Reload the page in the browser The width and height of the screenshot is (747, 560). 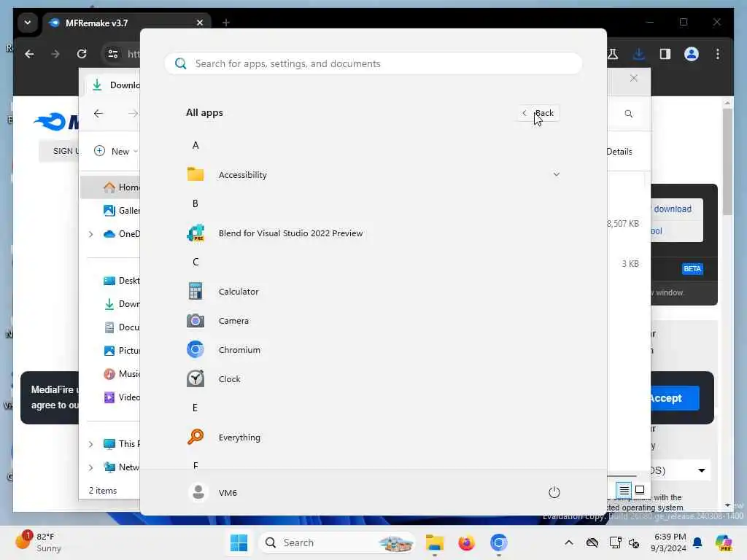click(82, 54)
